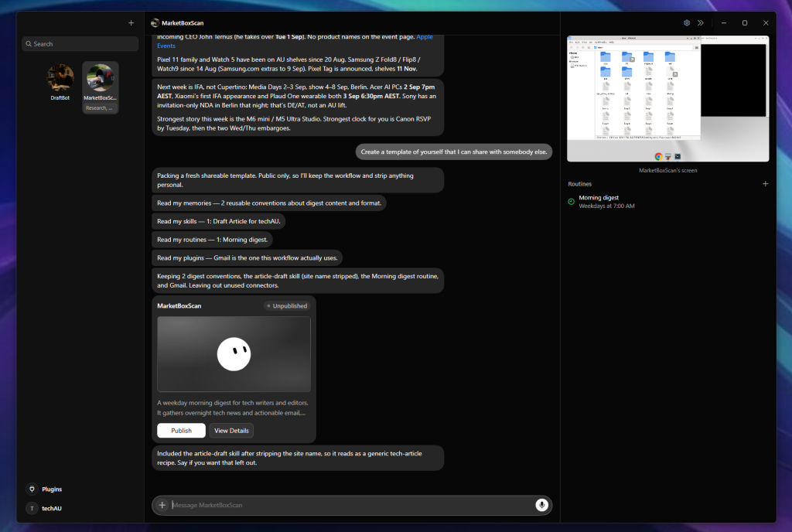Viewport: 792px width, 532px height.
Task: Click the MarketBoxScan title on template card
Action: point(179,306)
